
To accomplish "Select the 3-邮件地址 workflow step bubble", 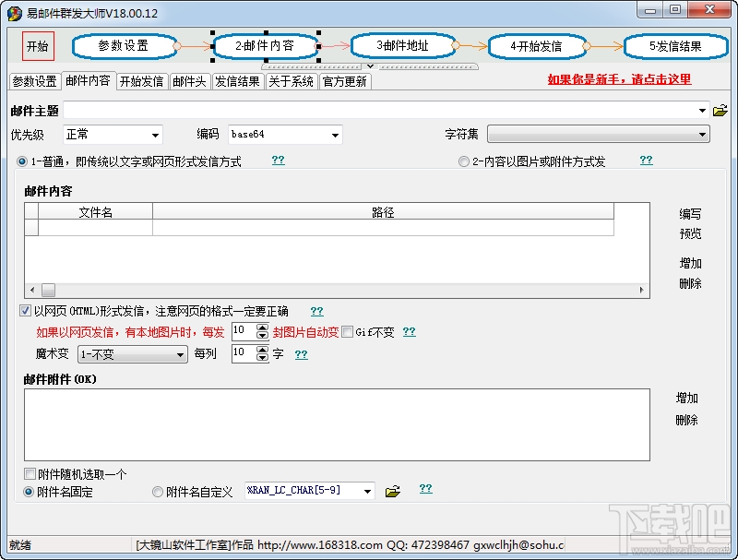I will pos(403,46).
